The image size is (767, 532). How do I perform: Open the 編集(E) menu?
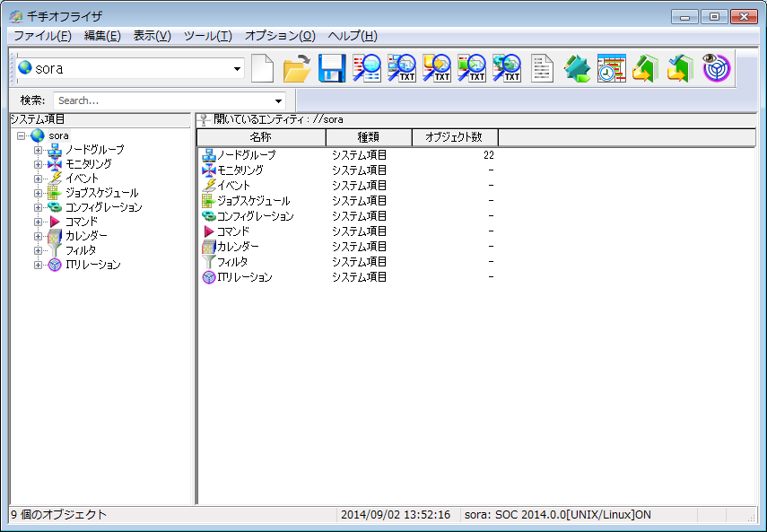(x=102, y=36)
